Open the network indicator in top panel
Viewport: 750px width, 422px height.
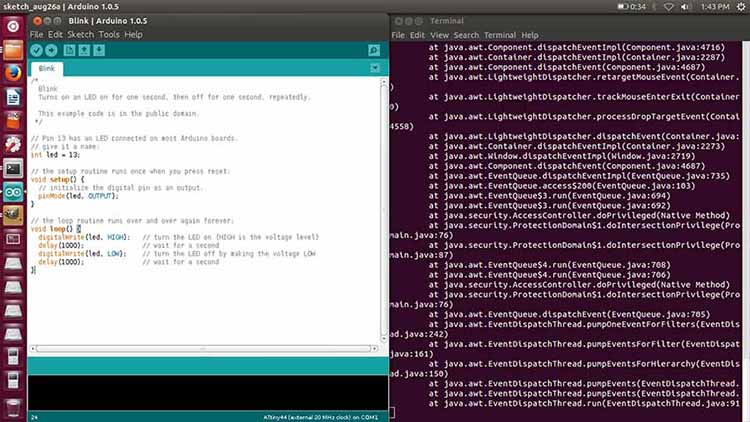(669, 7)
